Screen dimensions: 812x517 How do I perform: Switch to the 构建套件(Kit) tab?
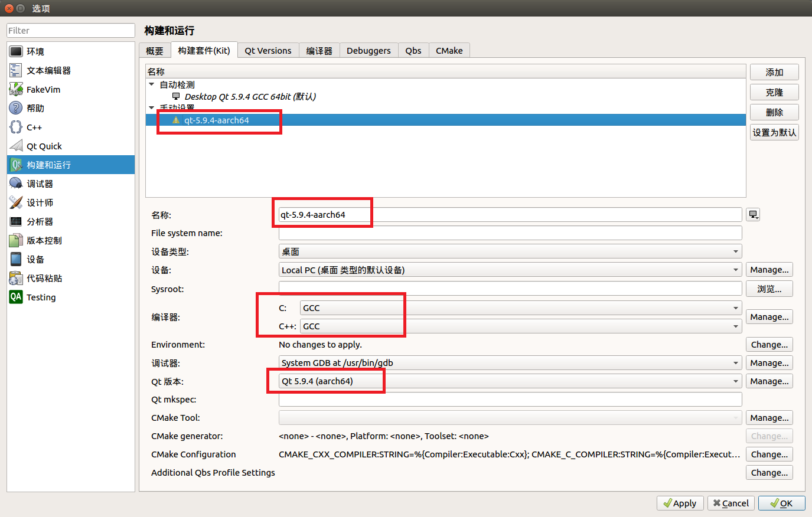204,50
